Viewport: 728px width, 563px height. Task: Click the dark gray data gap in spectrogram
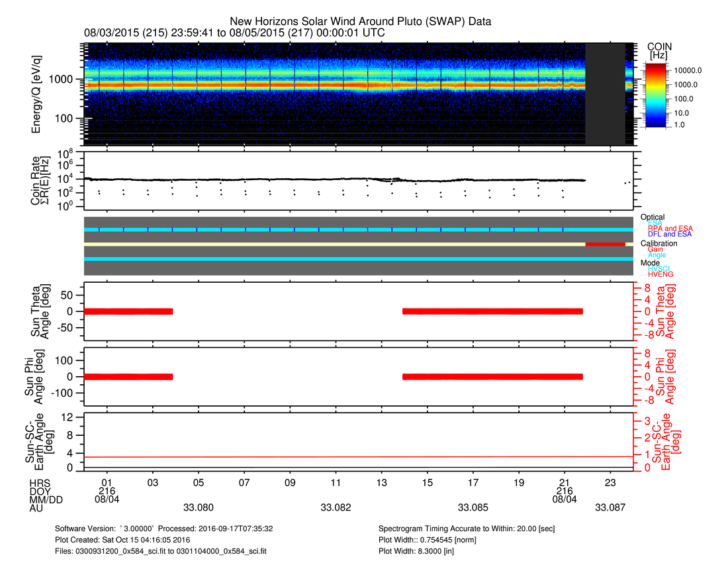[606, 94]
